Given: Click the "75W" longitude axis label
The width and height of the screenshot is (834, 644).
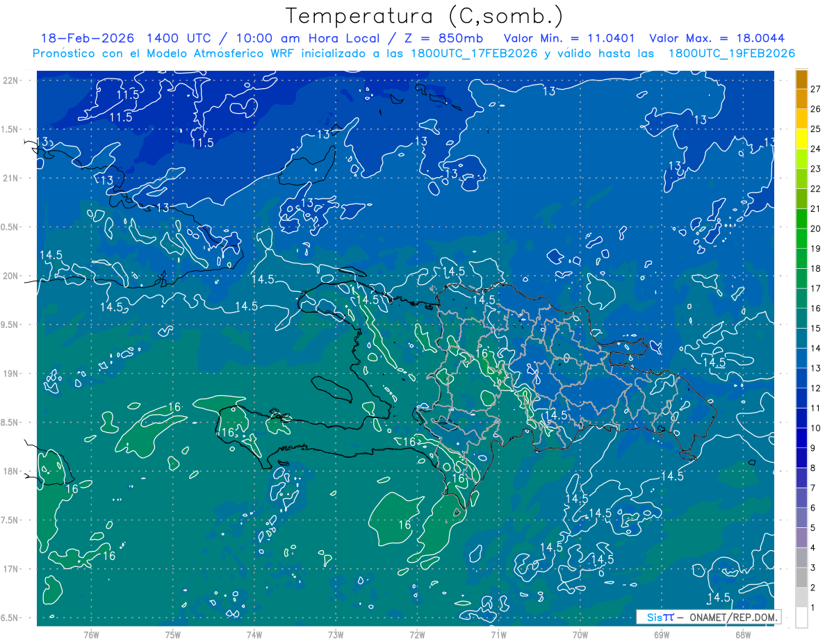Looking at the screenshot, I should [173, 634].
